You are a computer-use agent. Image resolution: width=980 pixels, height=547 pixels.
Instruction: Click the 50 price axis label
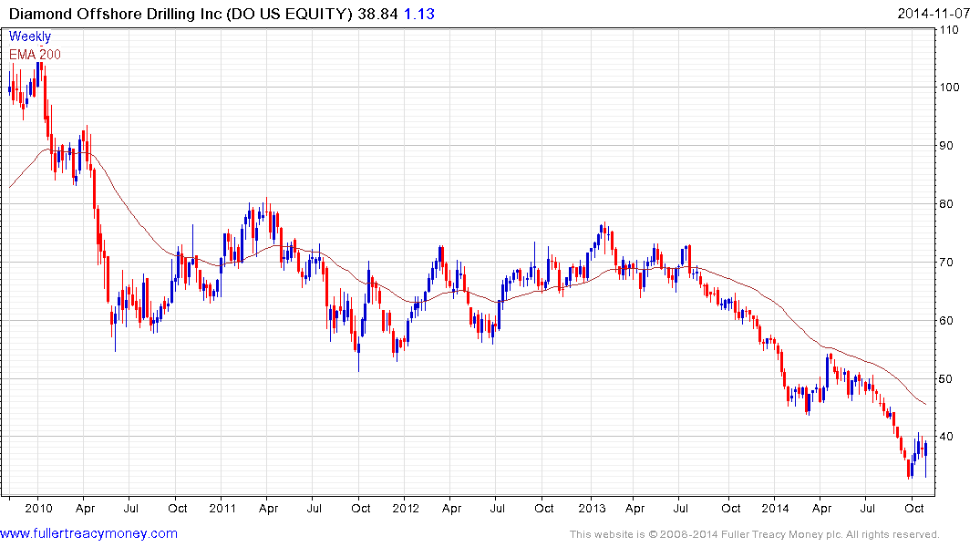(x=946, y=379)
